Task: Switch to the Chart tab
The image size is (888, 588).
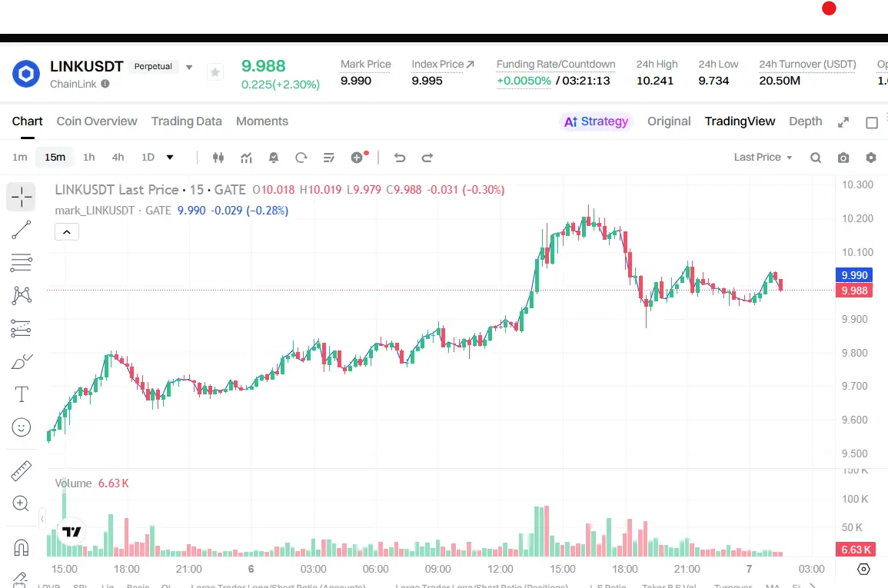Action: (27, 121)
